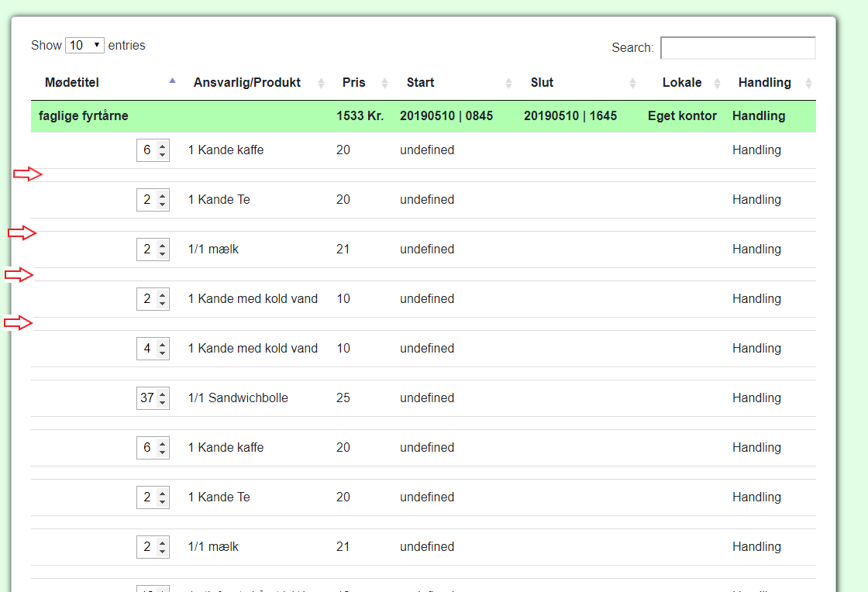Sort the table by the Lokale column
The height and width of the screenshot is (592, 868).
(681, 82)
